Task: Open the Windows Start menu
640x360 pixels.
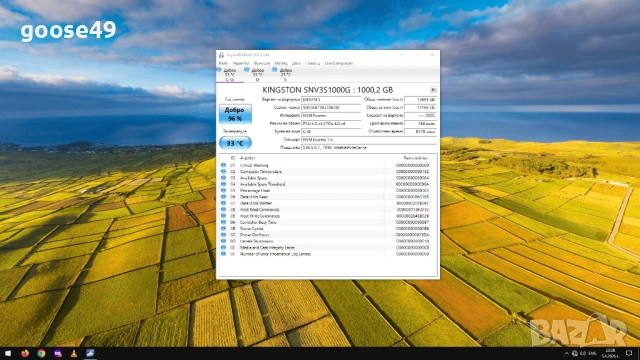Action: coord(8,353)
